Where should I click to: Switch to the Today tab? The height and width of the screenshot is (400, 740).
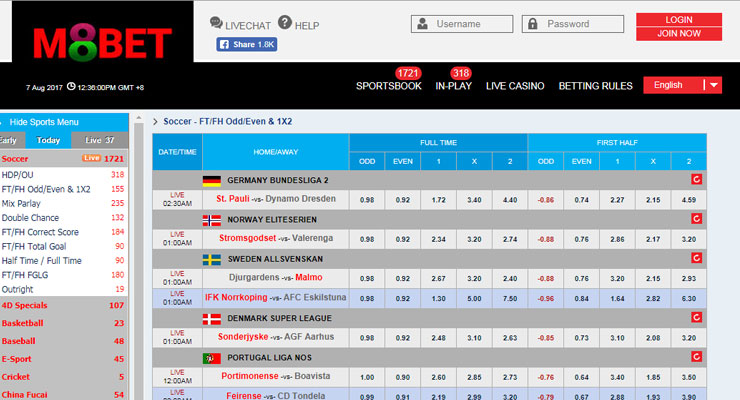(48, 141)
